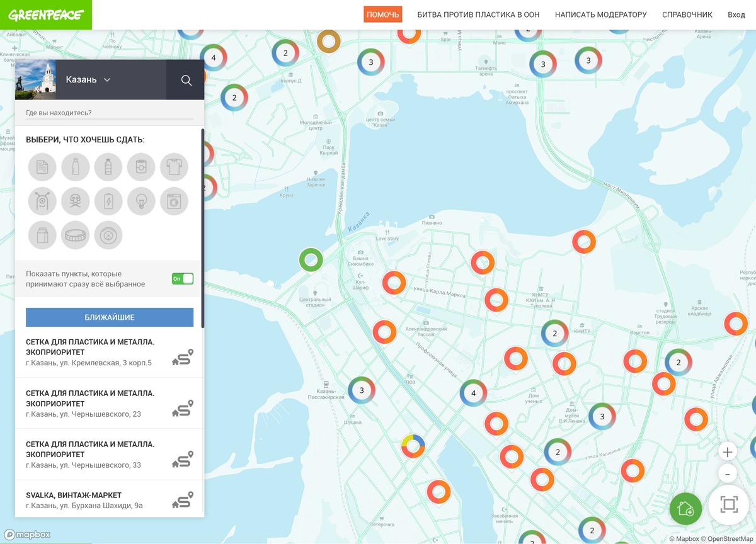
Task: Toggle 'принимают сразу всё выбранное' switch
Action: (183, 278)
